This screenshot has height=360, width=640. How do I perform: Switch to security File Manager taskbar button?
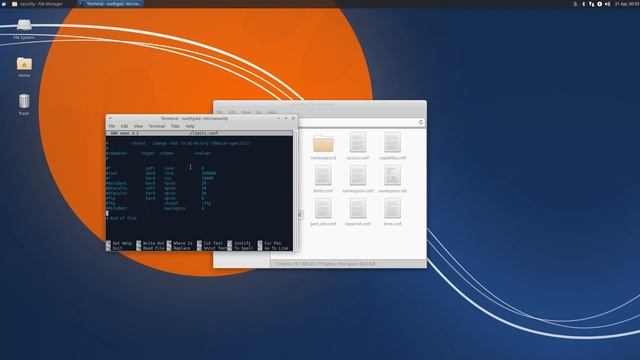point(38,4)
